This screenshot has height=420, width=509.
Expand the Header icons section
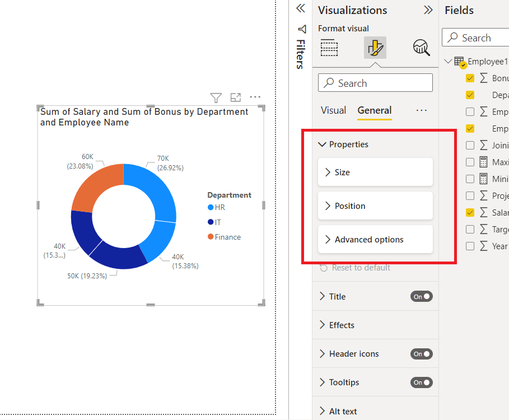pyautogui.click(x=323, y=354)
